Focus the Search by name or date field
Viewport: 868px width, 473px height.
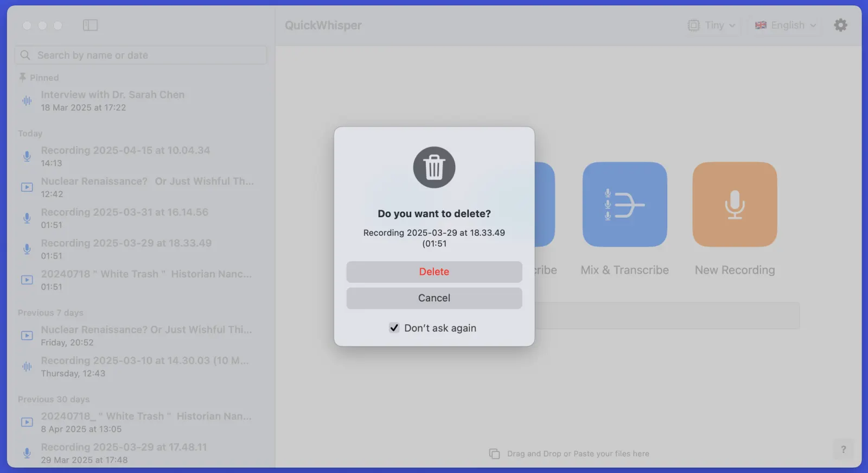click(141, 55)
